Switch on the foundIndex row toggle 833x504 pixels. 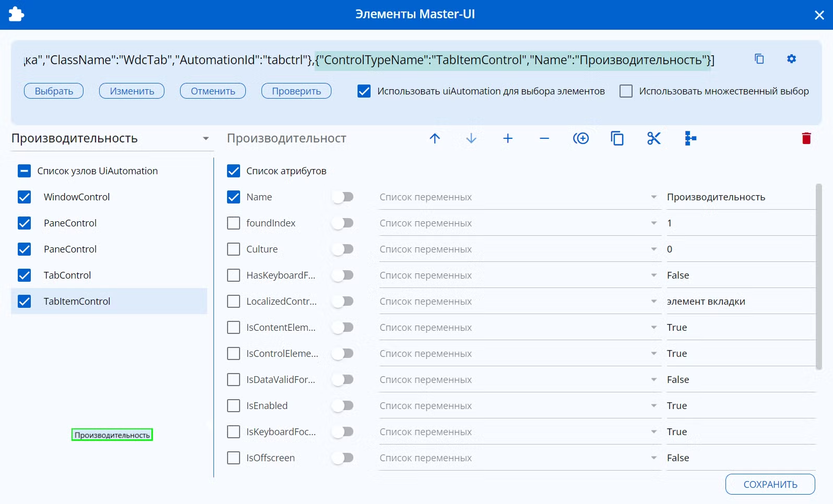pyautogui.click(x=343, y=223)
